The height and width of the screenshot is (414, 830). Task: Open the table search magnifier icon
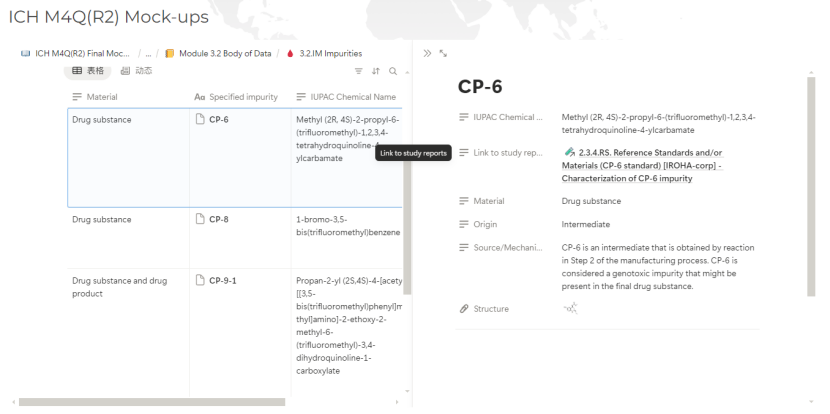point(392,70)
